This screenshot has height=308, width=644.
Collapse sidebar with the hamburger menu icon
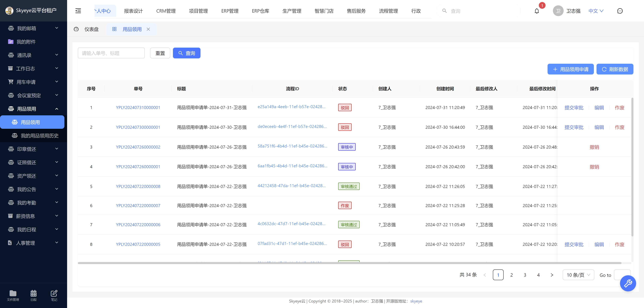click(78, 11)
